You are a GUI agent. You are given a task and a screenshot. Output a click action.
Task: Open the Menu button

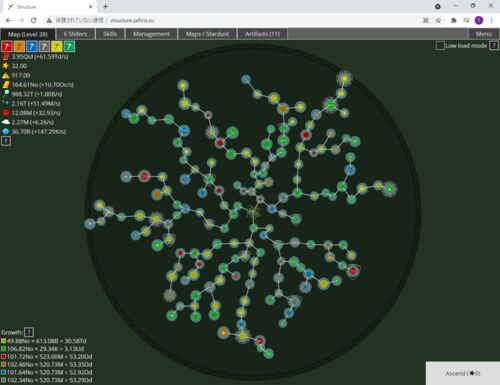[x=484, y=34]
